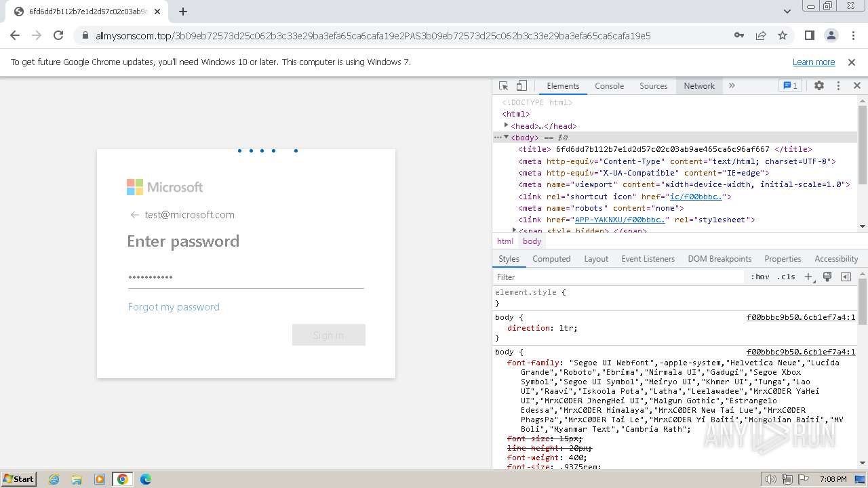Viewport: 868px width, 488px height.
Task: Open Microsoft Edge from taskbar
Action: [145, 479]
